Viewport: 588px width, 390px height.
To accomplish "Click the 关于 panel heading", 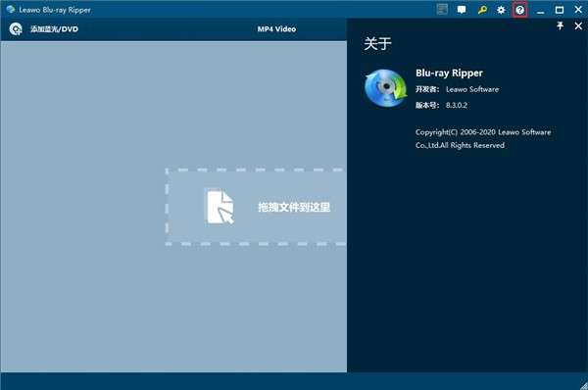I will click(x=377, y=43).
